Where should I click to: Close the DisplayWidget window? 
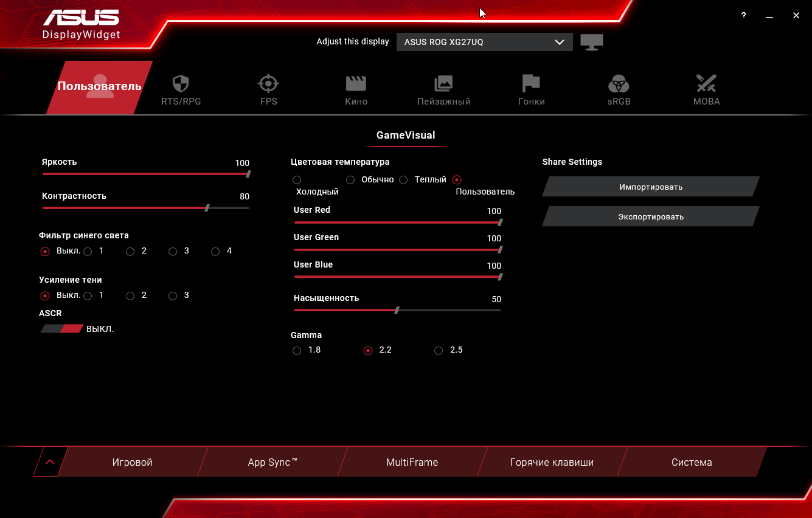pos(796,16)
